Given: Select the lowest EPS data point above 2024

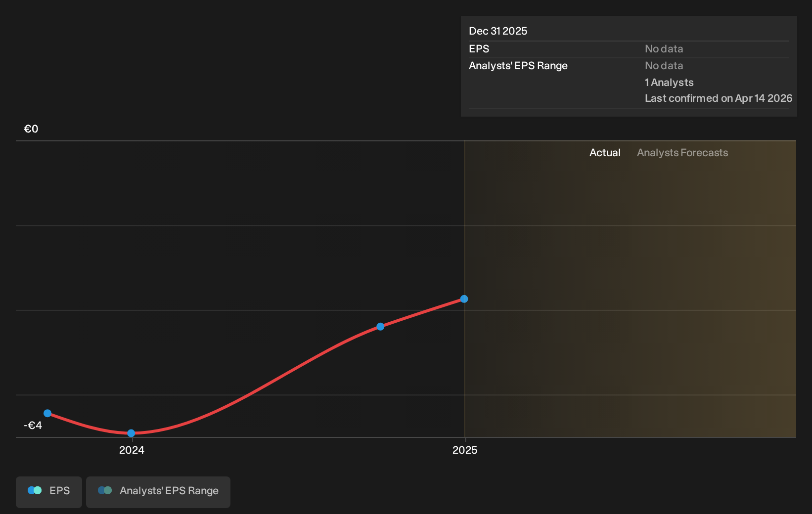Looking at the screenshot, I should click(x=131, y=433).
